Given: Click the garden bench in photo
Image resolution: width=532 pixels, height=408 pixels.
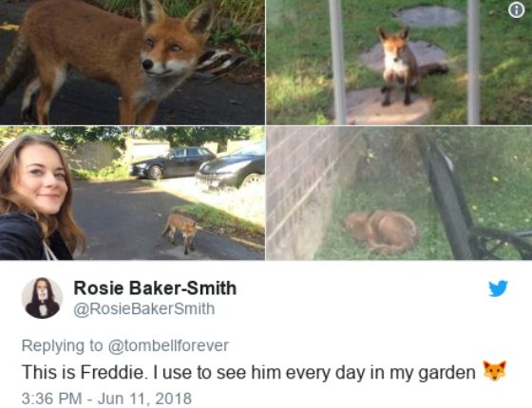Looking at the screenshot, I should click(x=471, y=203).
